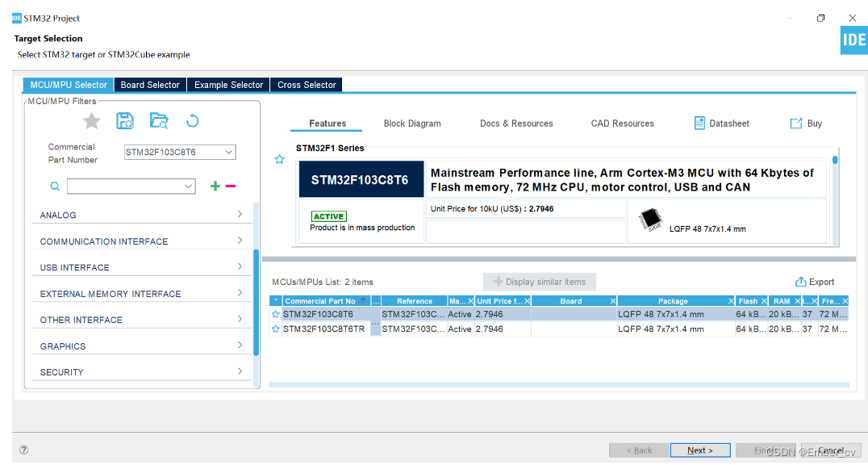Remove the Package column X
Image resolution: width=868 pixels, height=465 pixels.
click(x=731, y=301)
